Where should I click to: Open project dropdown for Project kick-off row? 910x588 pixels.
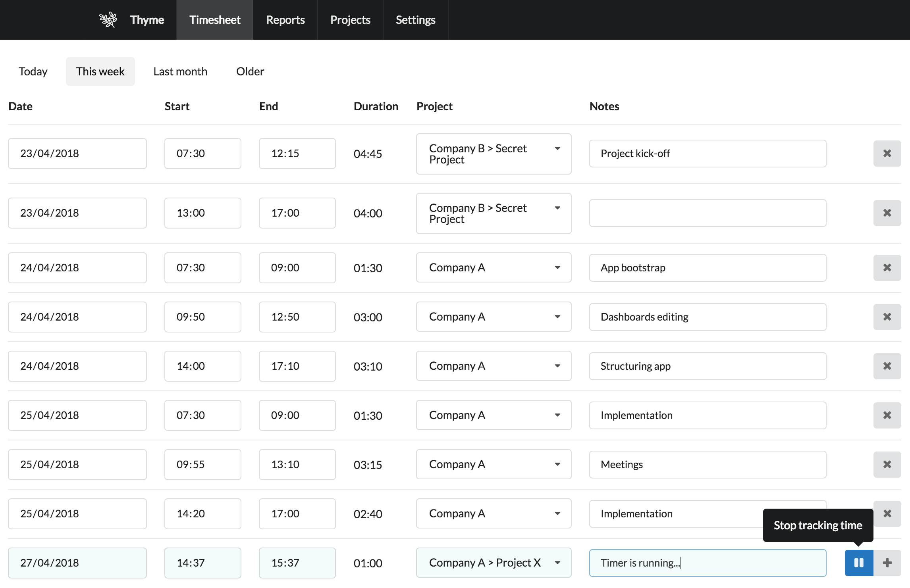tap(494, 154)
